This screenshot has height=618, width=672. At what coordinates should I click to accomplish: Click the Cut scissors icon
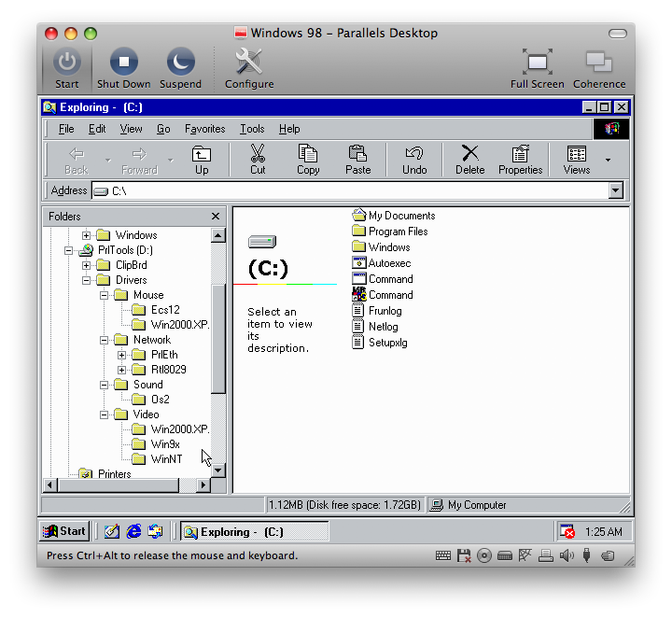tap(258, 153)
